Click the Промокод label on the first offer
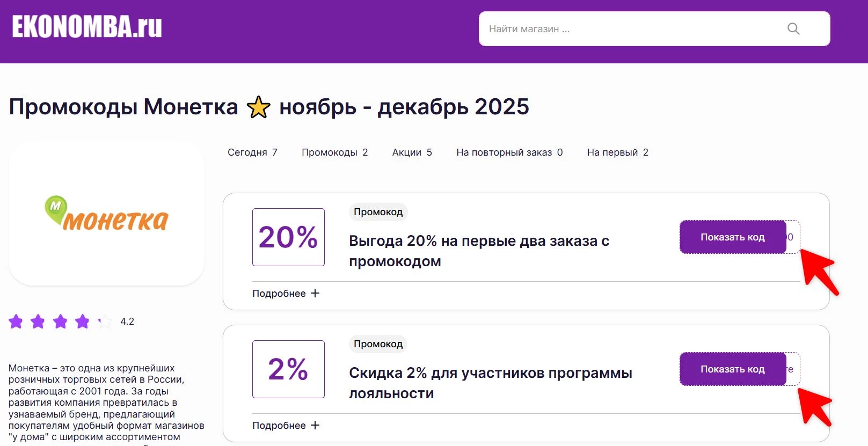Screen dimensions: 868x446 tap(378, 211)
